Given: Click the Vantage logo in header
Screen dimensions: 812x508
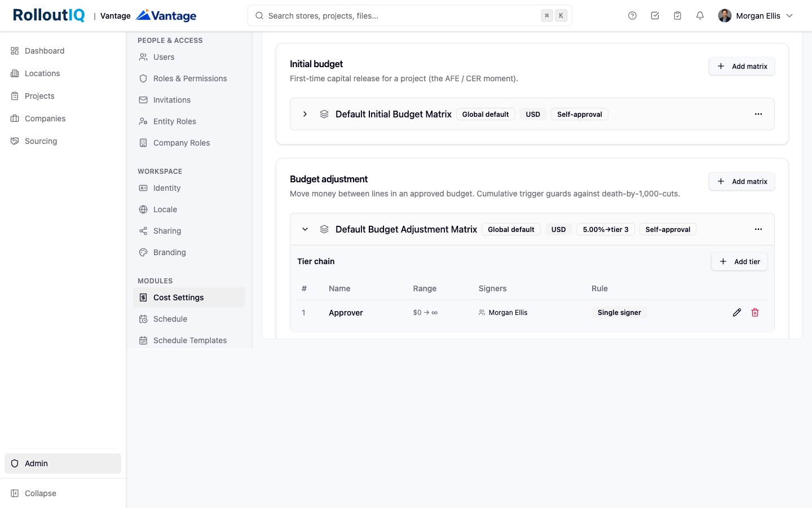Looking at the screenshot, I should click(166, 15).
